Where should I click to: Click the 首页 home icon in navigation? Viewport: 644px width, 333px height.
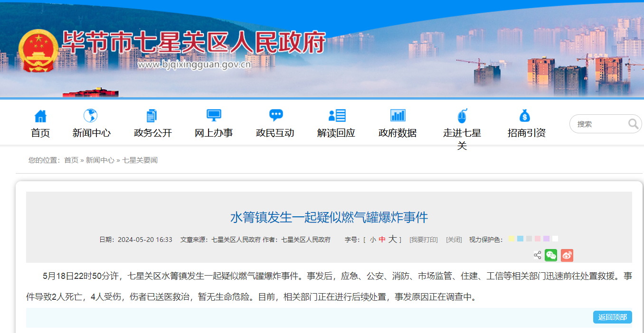pyautogui.click(x=40, y=116)
